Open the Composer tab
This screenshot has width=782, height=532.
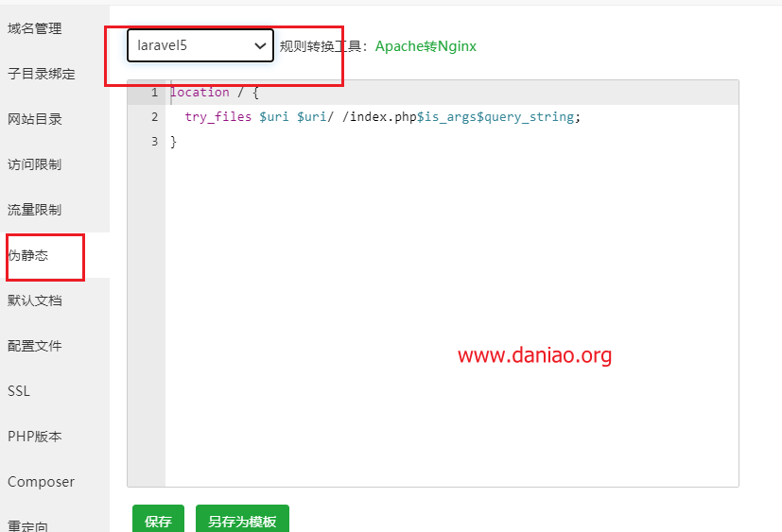tap(41, 482)
